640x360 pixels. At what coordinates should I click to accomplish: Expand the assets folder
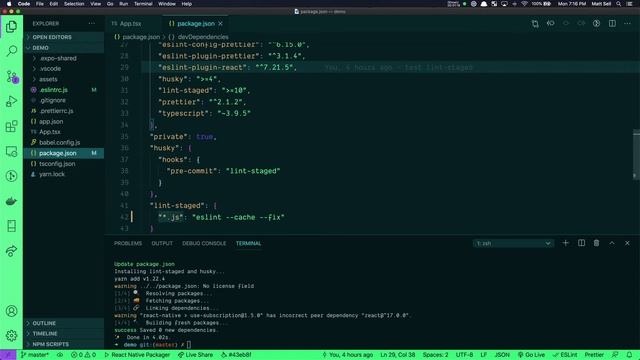(x=64, y=79)
